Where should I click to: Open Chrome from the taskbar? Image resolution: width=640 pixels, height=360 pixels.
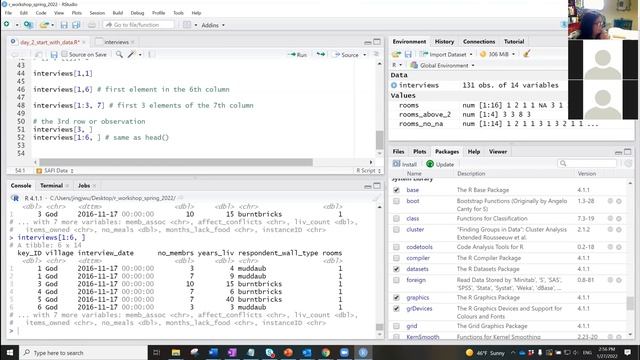[x=325, y=352]
